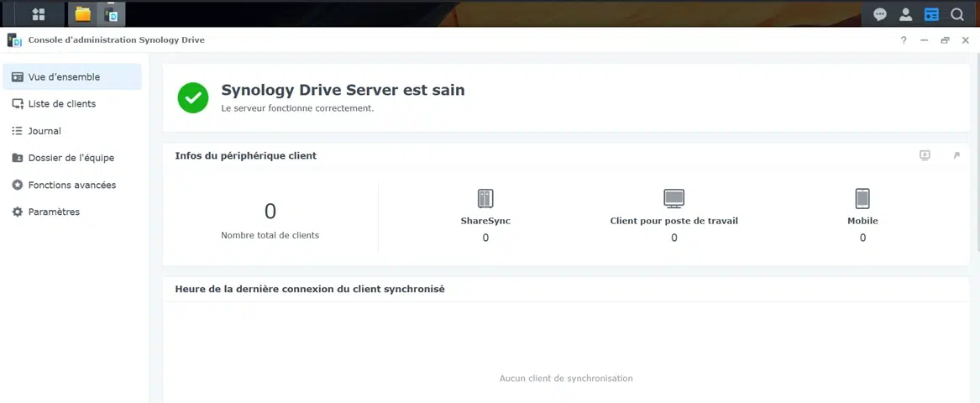Click the Mobile phone icon
Image resolution: width=980 pixels, height=403 pixels.
click(862, 199)
